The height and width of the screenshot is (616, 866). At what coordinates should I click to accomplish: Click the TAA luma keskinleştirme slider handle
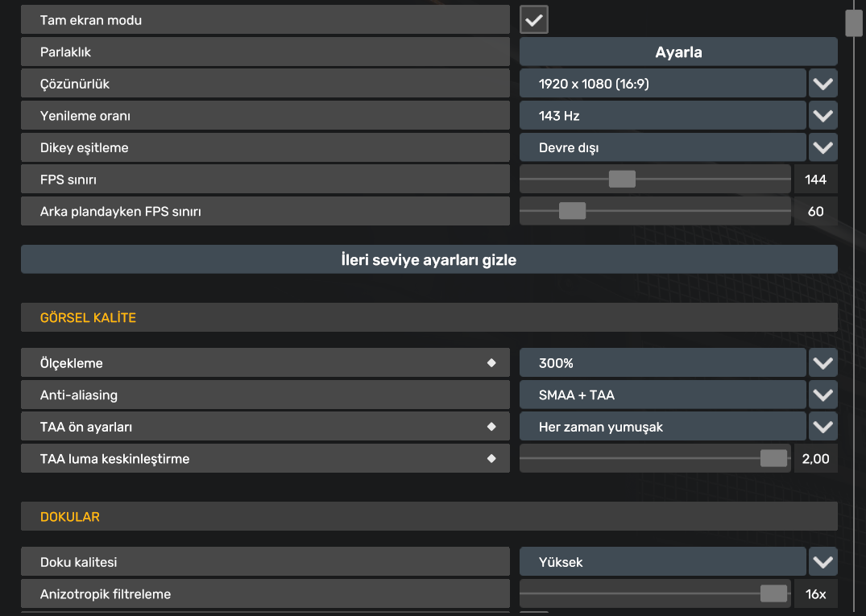773,459
